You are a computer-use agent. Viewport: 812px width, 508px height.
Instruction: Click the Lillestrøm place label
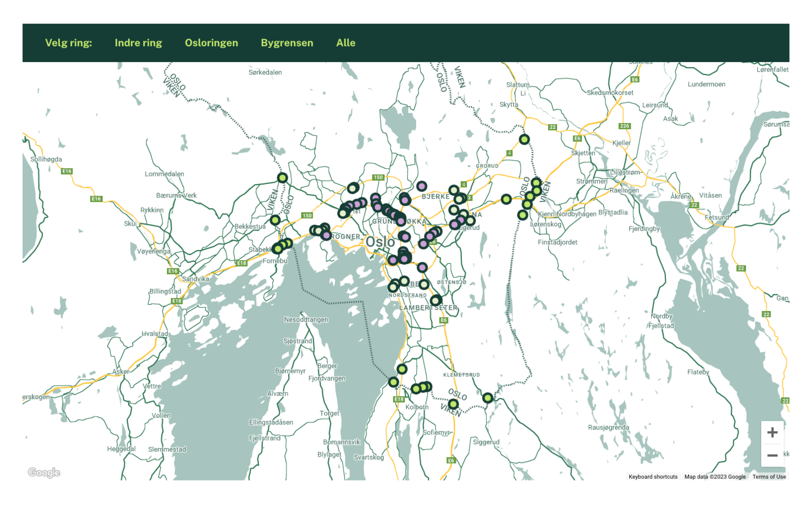pos(625,172)
